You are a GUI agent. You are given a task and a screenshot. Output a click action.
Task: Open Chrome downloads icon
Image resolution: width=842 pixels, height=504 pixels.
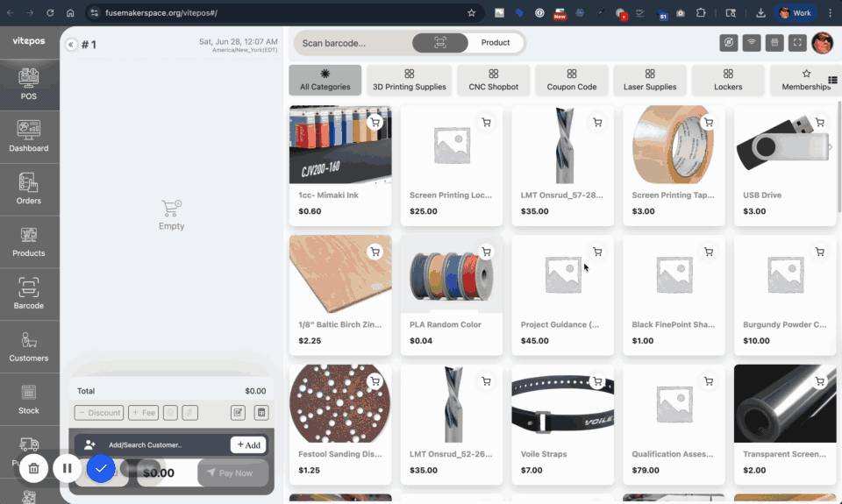click(x=760, y=13)
